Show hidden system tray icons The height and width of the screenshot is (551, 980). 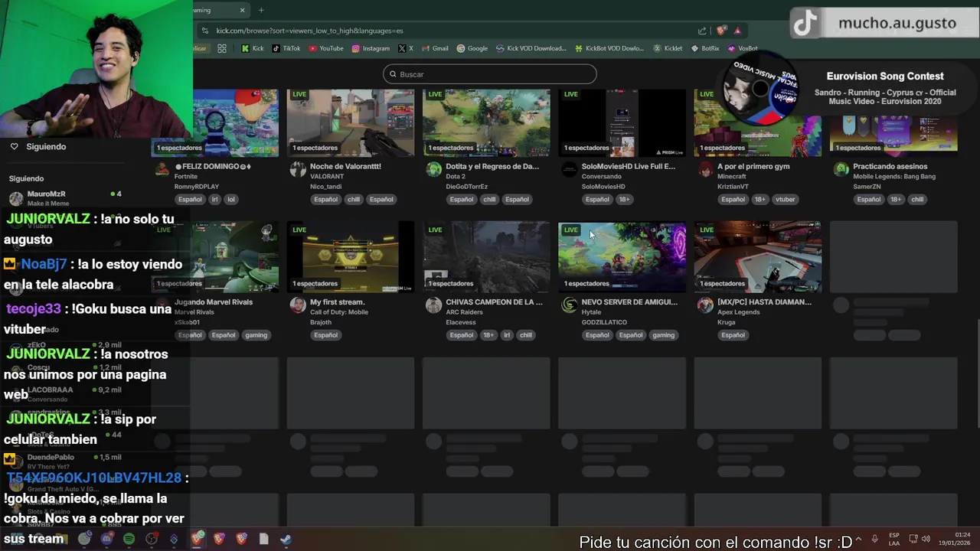857,539
